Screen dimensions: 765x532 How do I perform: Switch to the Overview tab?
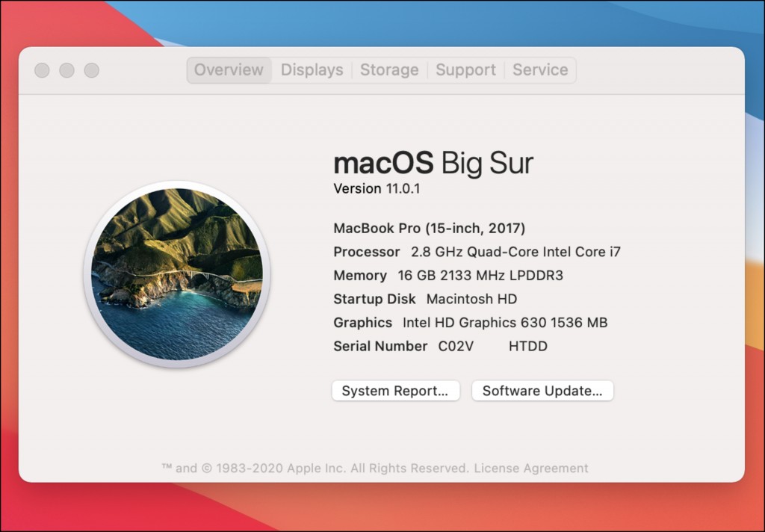229,69
